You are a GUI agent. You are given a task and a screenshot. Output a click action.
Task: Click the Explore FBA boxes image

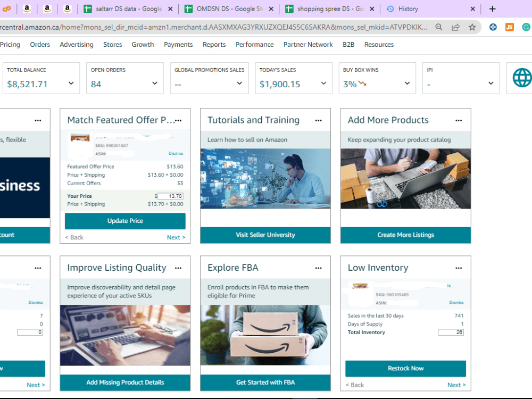click(265, 335)
